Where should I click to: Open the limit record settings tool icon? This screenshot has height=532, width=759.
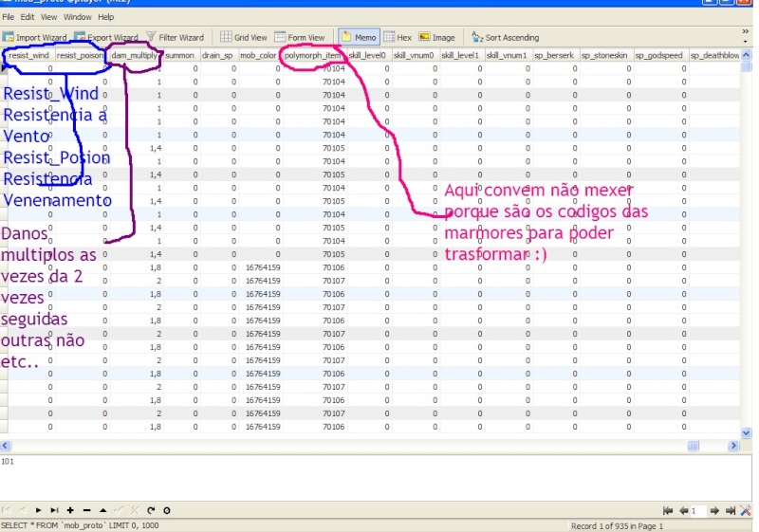coord(746,511)
